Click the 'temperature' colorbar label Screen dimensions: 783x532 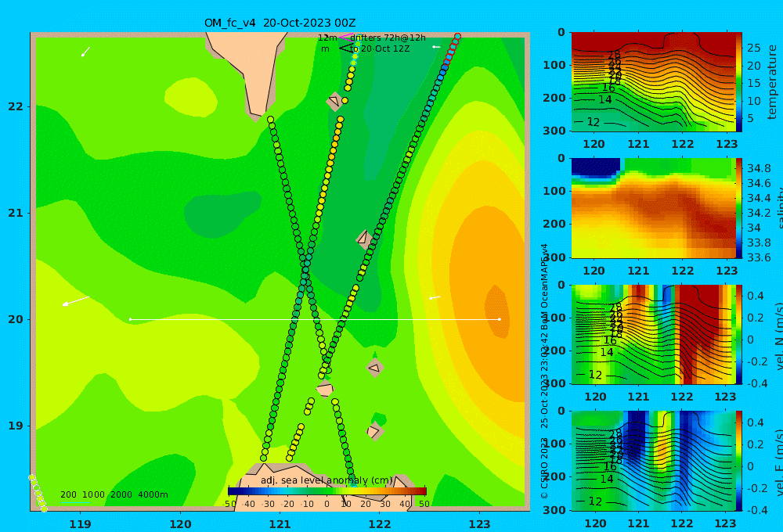[773, 82]
